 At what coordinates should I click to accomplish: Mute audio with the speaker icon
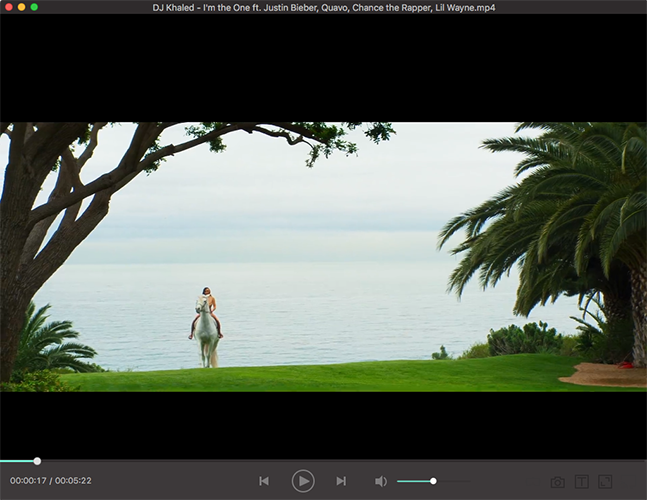point(380,481)
